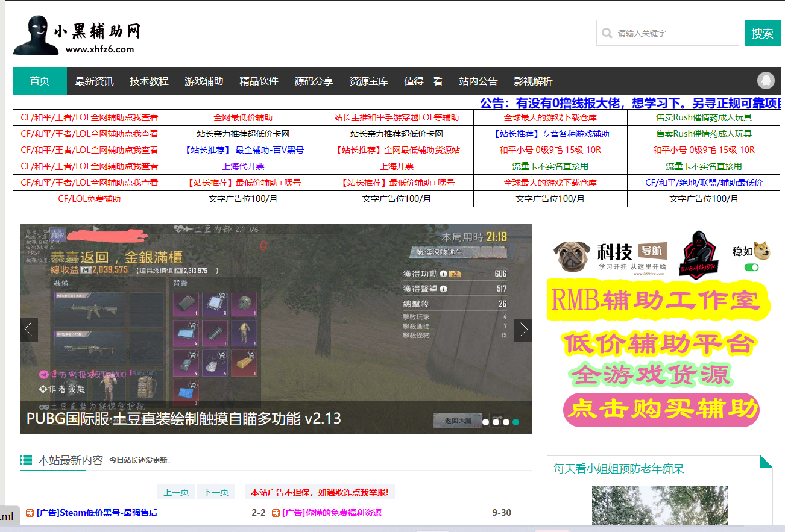Viewport: 785px width, 532px height.
Task: Click the RMB辅助工作室 banner
Action: 658,301
